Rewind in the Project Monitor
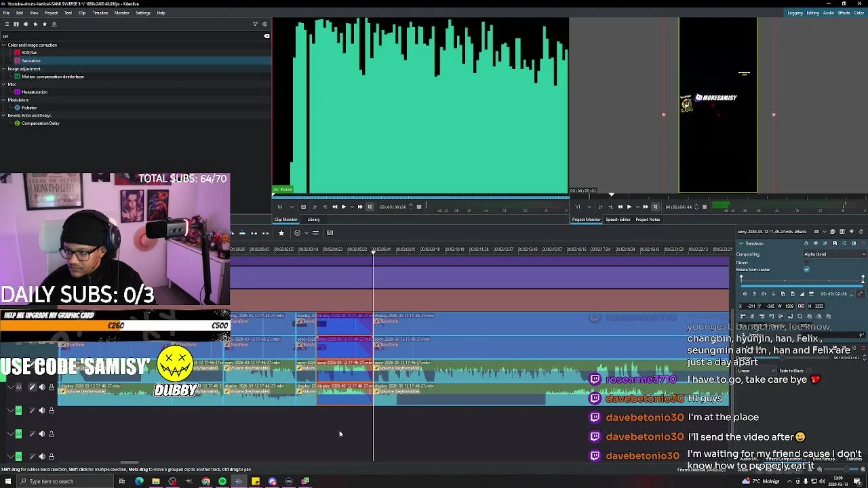This screenshot has width=868, height=488. [x=620, y=207]
